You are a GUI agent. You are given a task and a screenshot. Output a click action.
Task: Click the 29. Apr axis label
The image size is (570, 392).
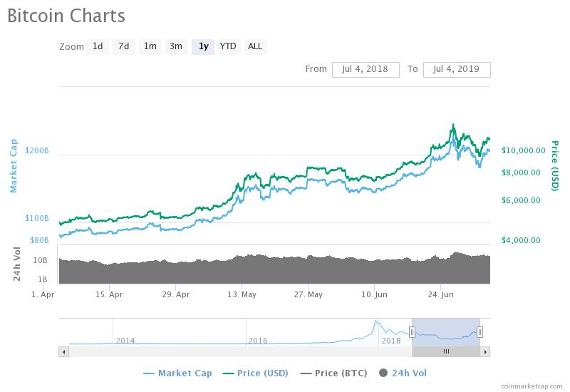pyautogui.click(x=175, y=294)
